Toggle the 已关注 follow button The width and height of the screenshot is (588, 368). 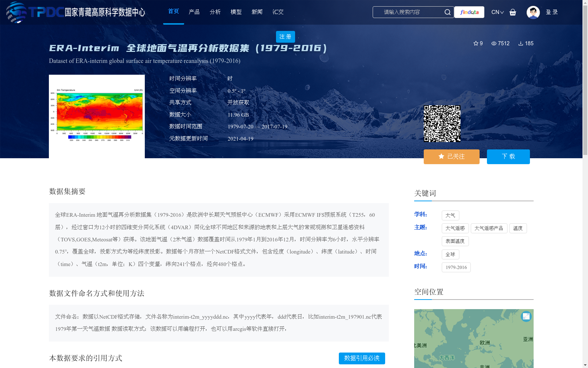[x=452, y=157]
